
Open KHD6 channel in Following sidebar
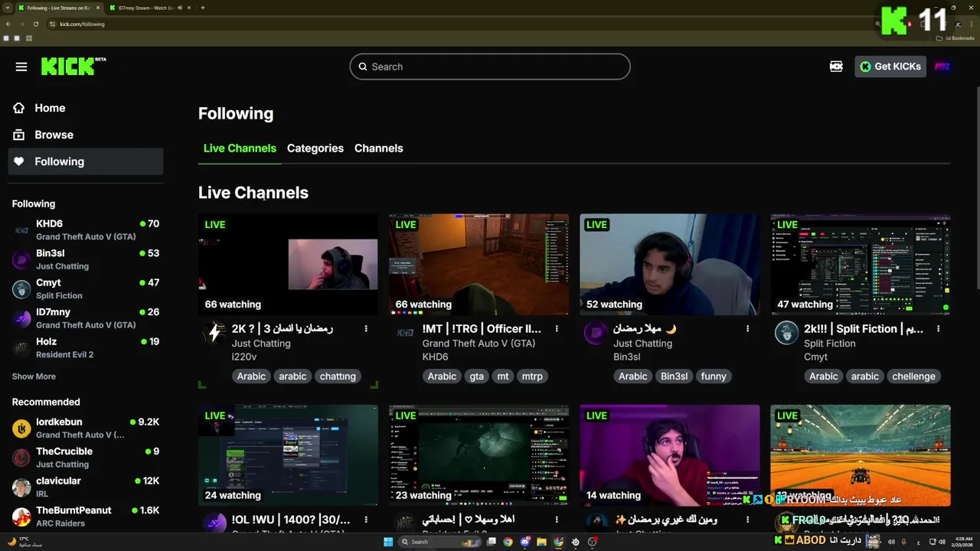(86, 230)
